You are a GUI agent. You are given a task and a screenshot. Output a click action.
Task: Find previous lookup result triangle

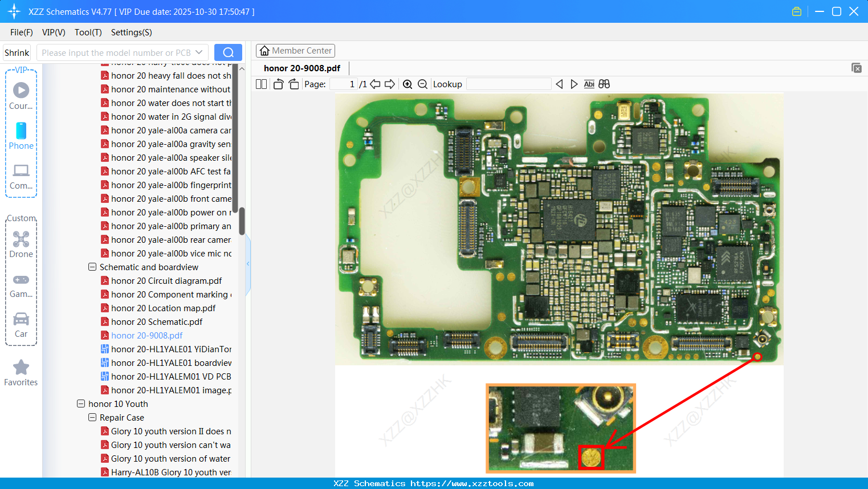559,84
